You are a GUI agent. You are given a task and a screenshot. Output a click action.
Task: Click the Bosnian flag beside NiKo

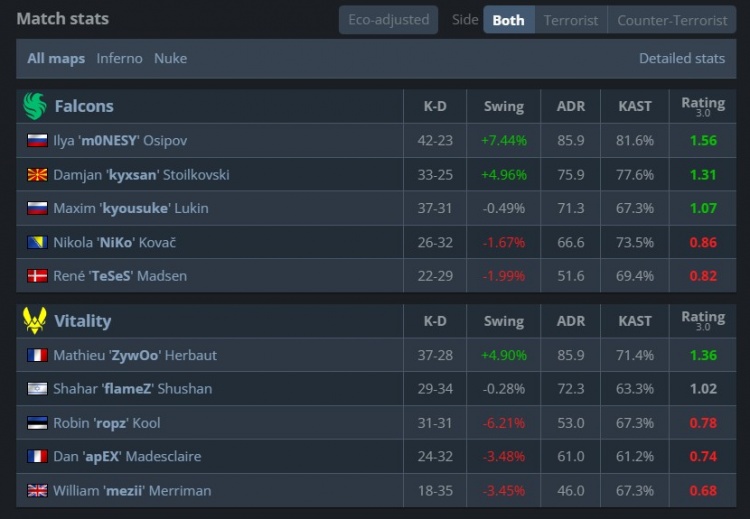[x=37, y=242]
